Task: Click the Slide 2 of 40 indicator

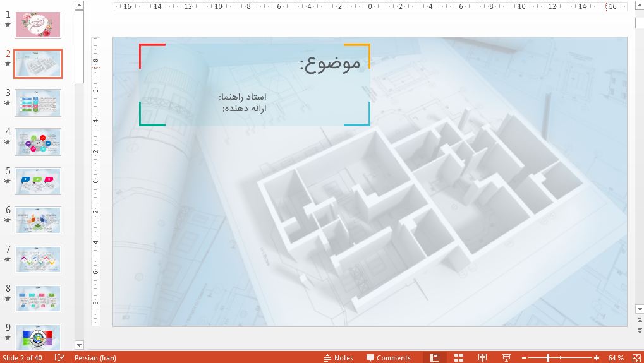Action: 23,358
